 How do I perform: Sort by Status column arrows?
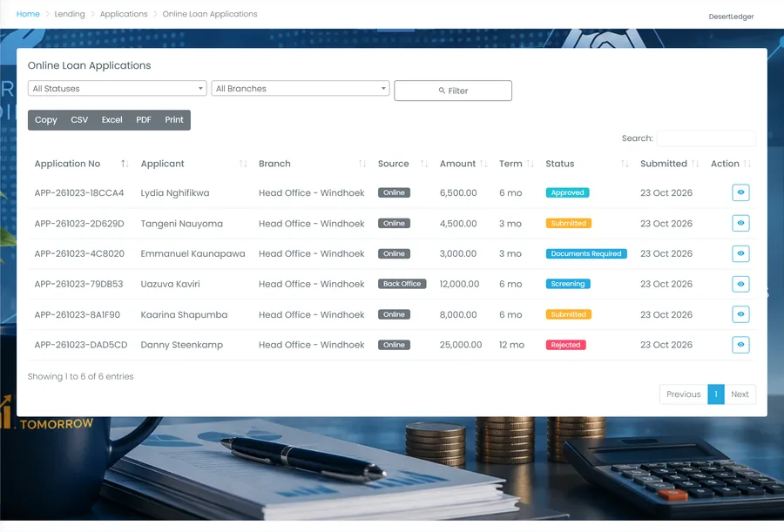[625, 164]
